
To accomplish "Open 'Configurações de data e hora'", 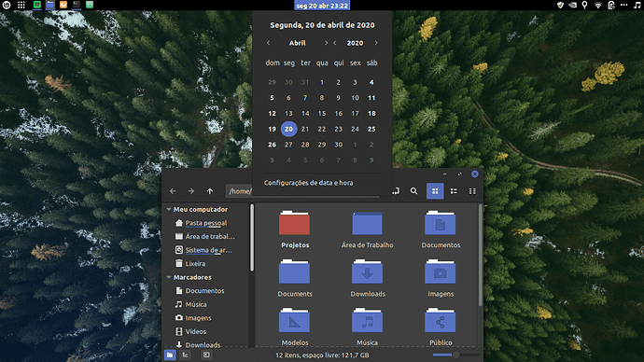I will pos(308,183).
